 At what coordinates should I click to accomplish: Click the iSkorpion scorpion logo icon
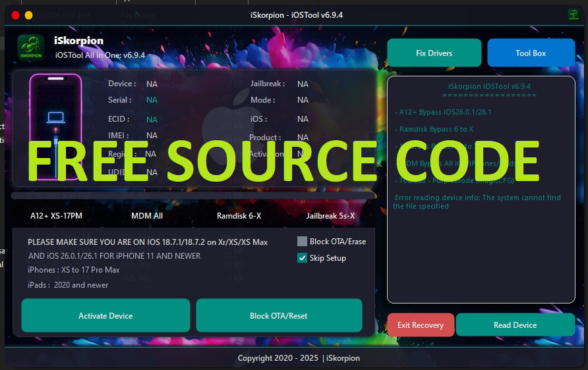click(31, 47)
